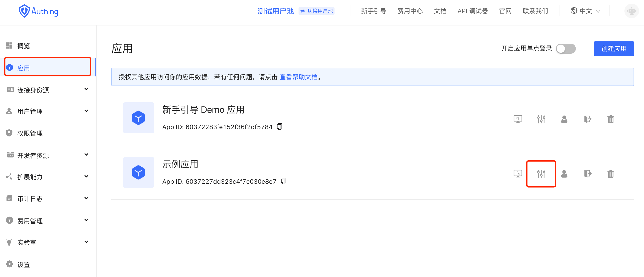644x277 pixels.
Task: Go to 概览 in sidebar
Action: tap(23, 46)
